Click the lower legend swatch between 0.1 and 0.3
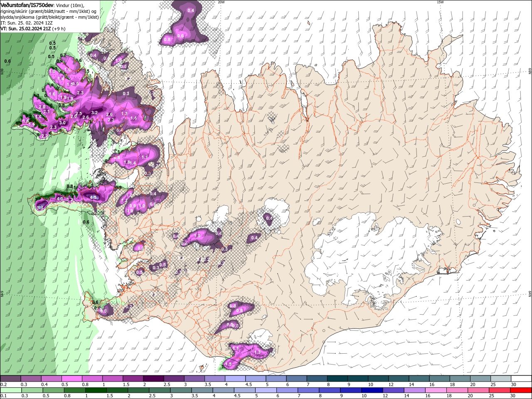This screenshot has height=399, width=532. point(10,390)
